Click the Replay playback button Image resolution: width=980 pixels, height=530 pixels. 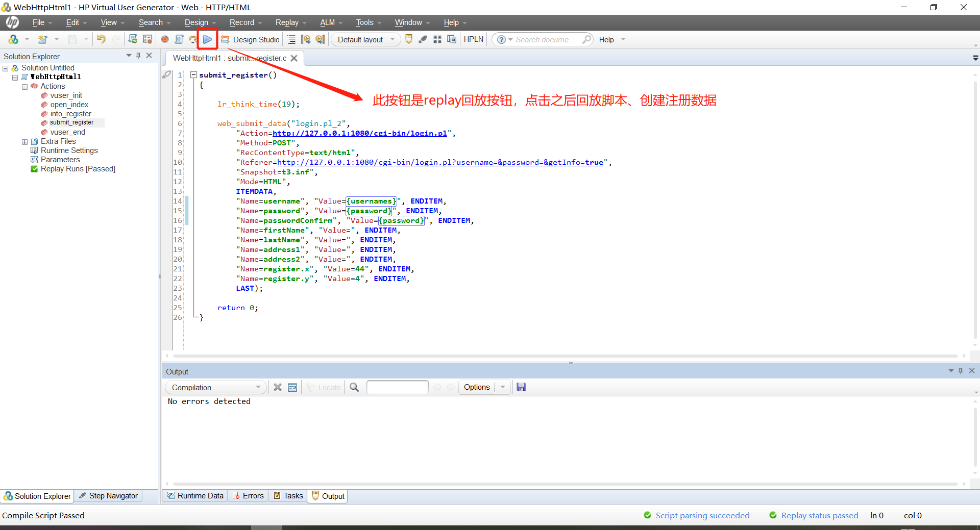207,39
